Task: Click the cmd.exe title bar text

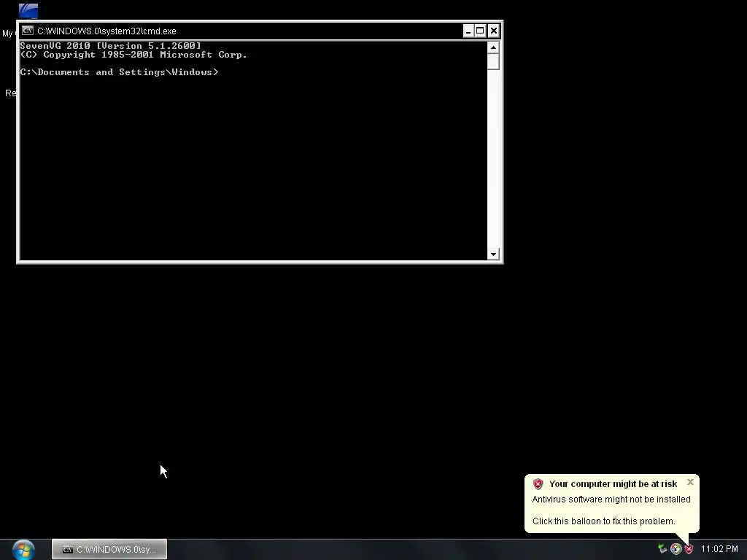Action: pyautogui.click(x=107, y=31)
